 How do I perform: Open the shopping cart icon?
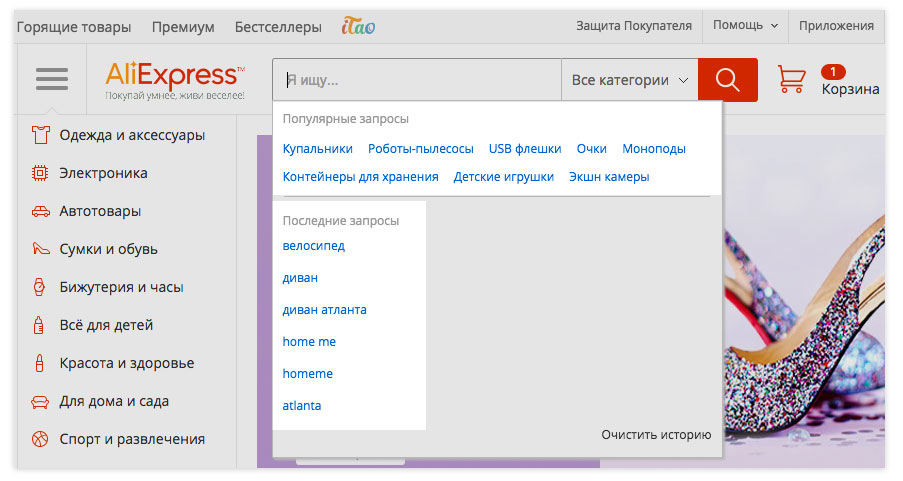click(791, 79)
